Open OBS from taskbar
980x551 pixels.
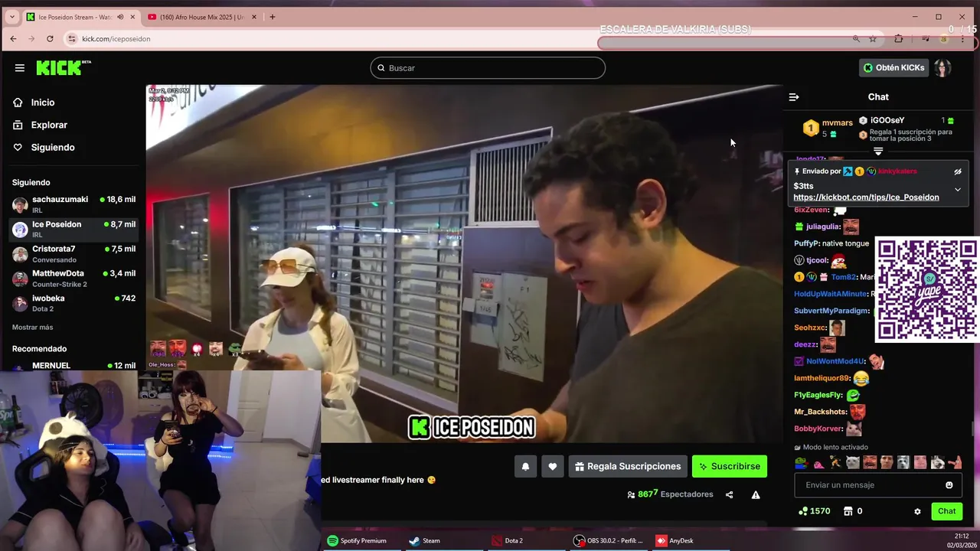pos(609,540)
